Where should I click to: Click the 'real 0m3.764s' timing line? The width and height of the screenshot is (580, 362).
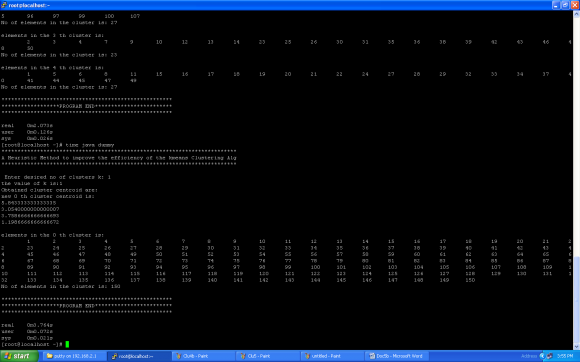click(x=27, y=325)
